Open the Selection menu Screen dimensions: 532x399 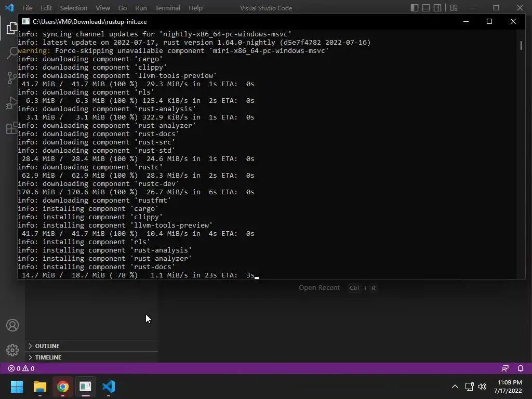click(74, 8)
